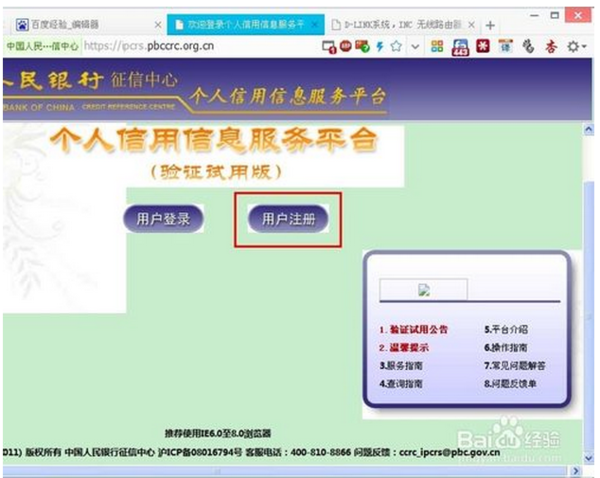Click the horizontal scrollbar right arrow
This screenshot has width=600, height=478.
575,471
